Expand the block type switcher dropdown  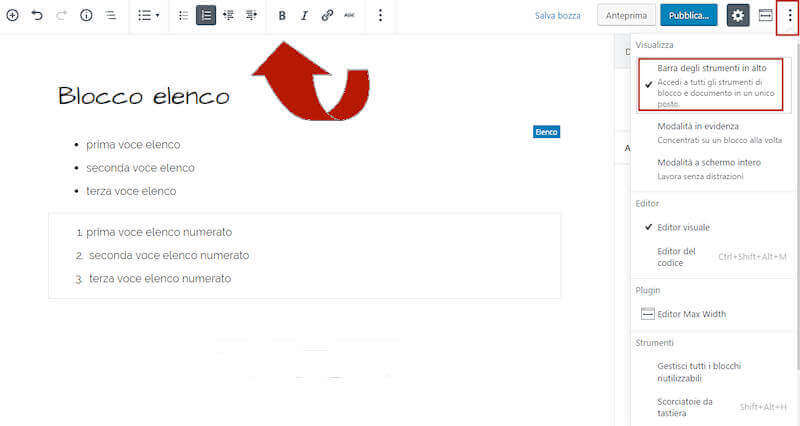point(148,16)
